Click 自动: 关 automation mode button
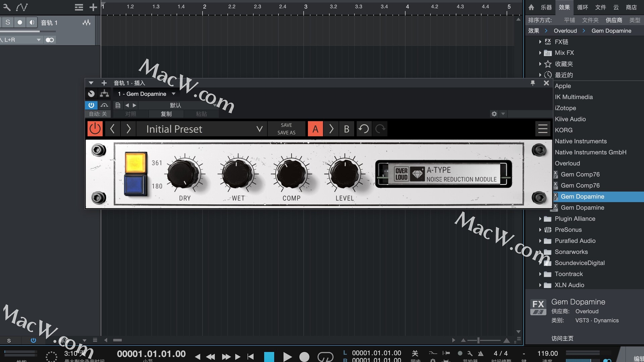Image resolution: width=644 pixels, height=362 pixels. coord(98,114)
